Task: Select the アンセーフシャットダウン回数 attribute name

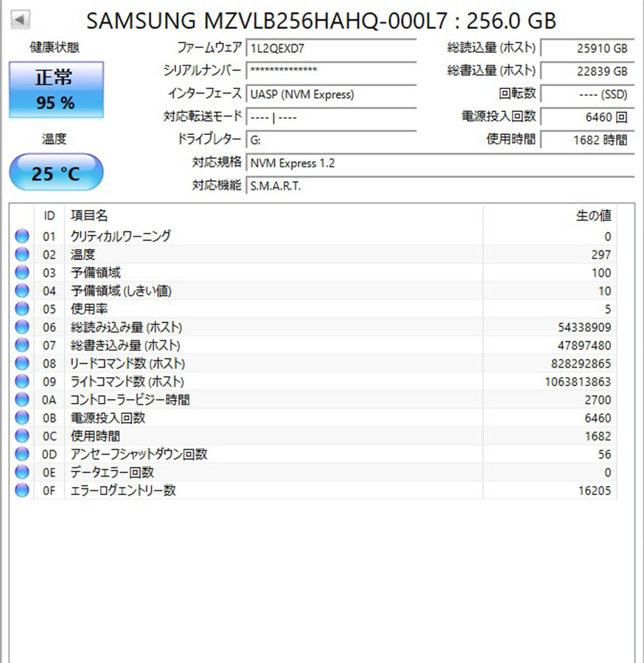Action: [139, 454]
